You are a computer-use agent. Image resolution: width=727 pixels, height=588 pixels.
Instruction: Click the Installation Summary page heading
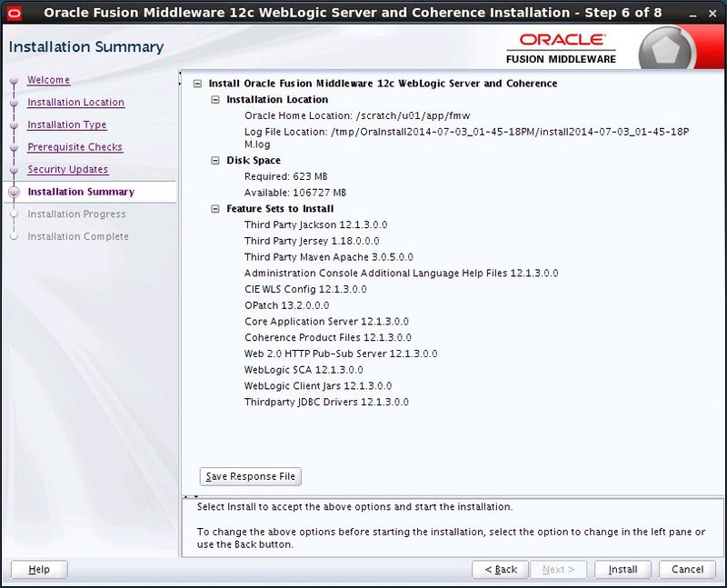pos(86,47)
